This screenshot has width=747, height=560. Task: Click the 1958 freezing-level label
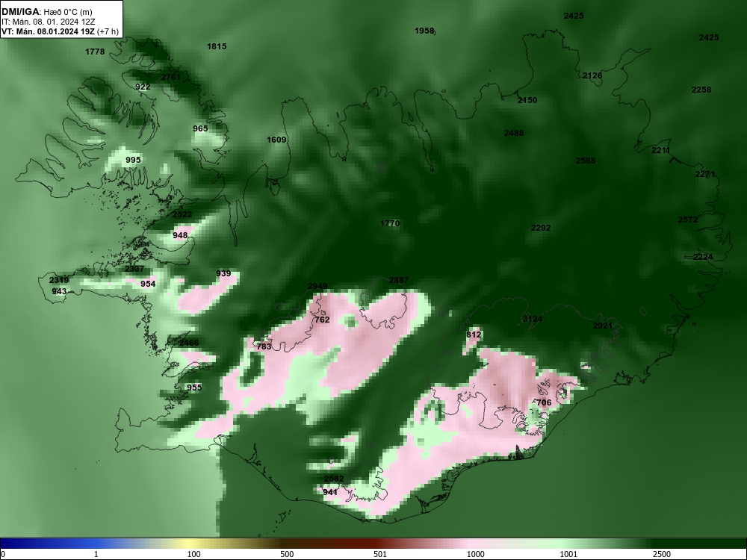coord(424,31)
